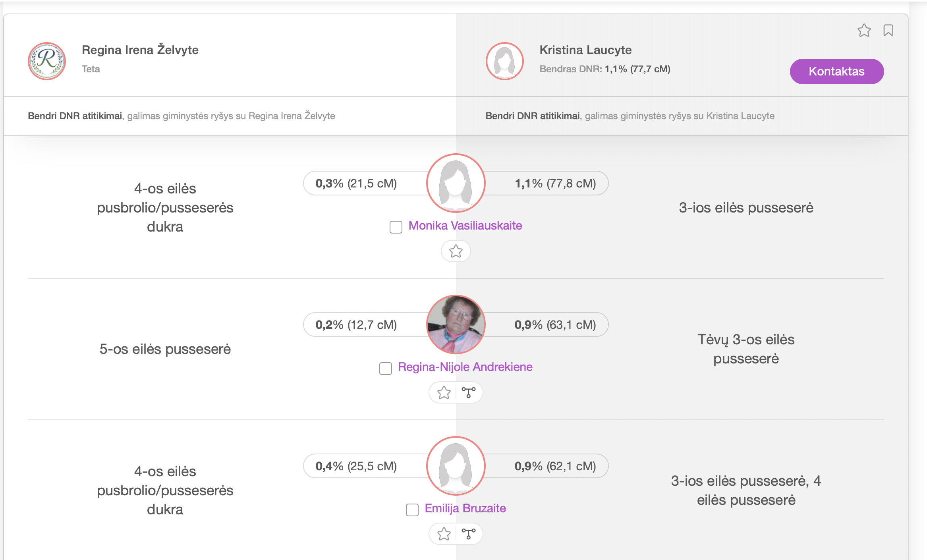
Task: Click Regina-Nijole Andrekiene's photo thumbnail
Action: [456, 324]
